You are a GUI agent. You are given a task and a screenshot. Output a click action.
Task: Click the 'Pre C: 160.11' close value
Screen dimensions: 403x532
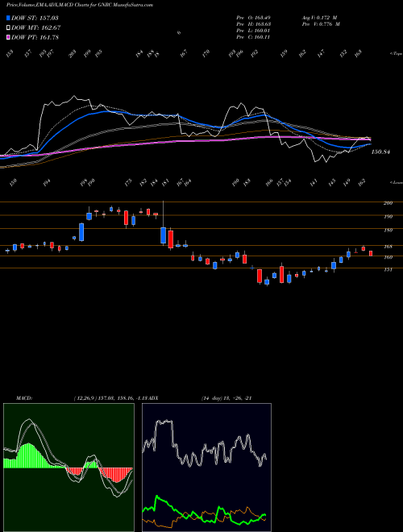[253, 37]
